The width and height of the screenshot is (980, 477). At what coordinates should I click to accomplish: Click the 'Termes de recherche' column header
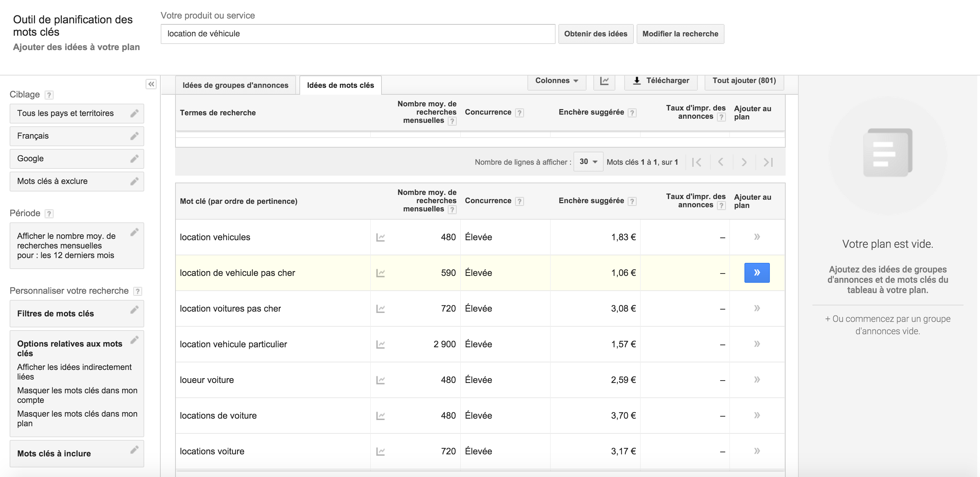coord(218,113)
